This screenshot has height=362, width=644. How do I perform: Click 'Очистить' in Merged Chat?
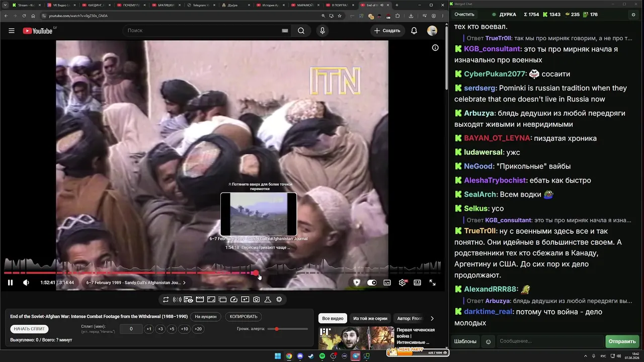(464, 15)
